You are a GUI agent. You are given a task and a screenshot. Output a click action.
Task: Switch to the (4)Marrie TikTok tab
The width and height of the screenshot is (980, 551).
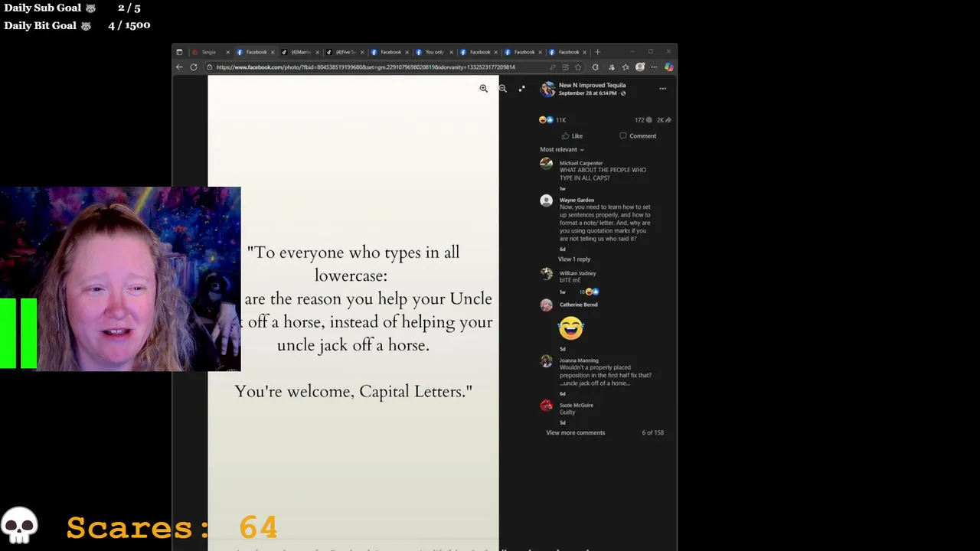[300, 52]
